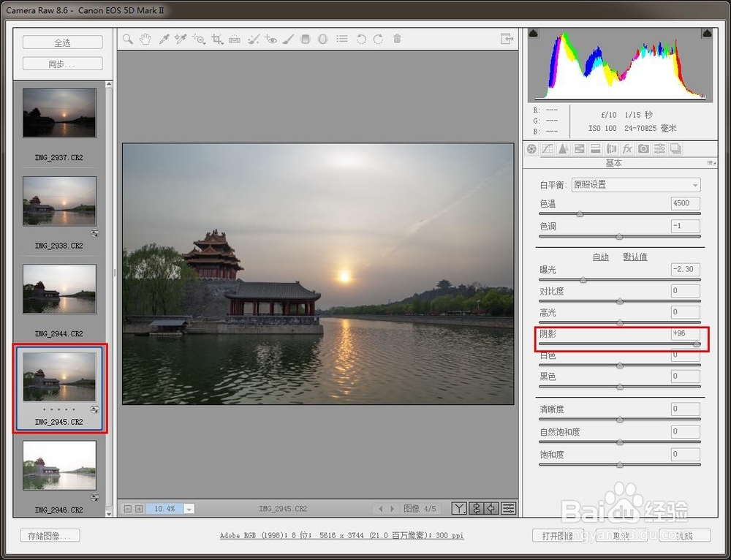
Task: Select the Red Eye Removal tool
Action: point(270,39)
